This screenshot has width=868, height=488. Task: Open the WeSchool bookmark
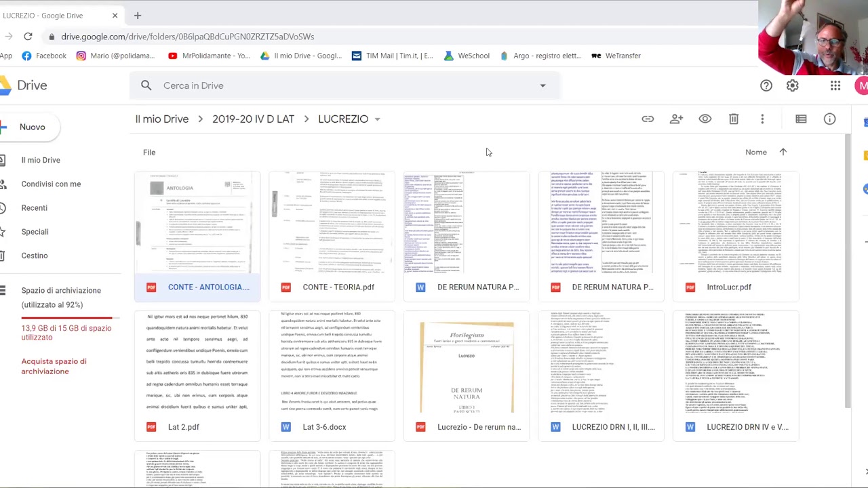click(467, 56)
